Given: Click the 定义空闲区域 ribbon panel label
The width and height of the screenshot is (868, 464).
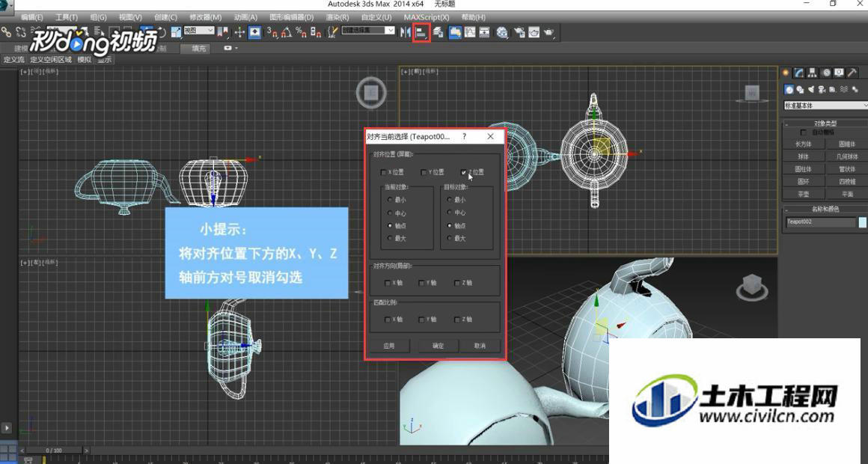Looking at the screenshot, I should pyautogui.click(x=51, y=60).
